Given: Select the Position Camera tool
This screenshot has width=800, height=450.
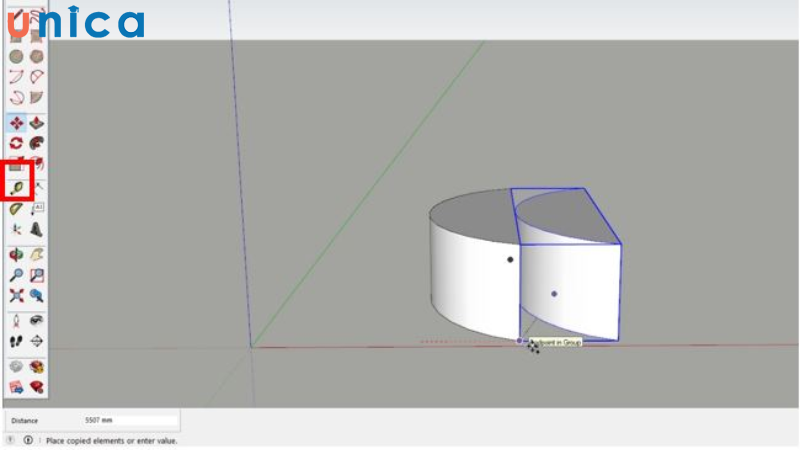Looking at the screenshot, I should (x=16, y=320).
